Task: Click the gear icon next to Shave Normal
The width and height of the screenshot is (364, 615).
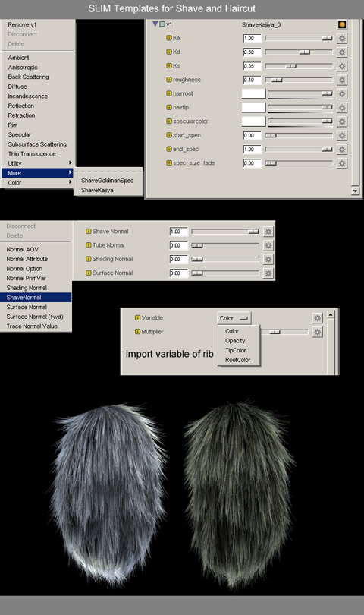Action: pos(268,232)
